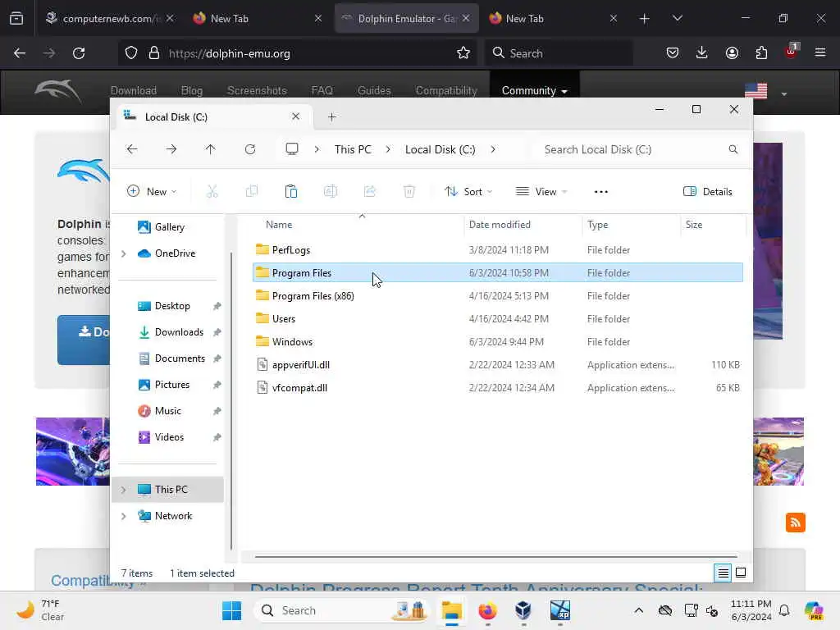The width and height of the screenshot is (840, 630).
Task: Click the Firefox account icon
Action: [732, 52]
